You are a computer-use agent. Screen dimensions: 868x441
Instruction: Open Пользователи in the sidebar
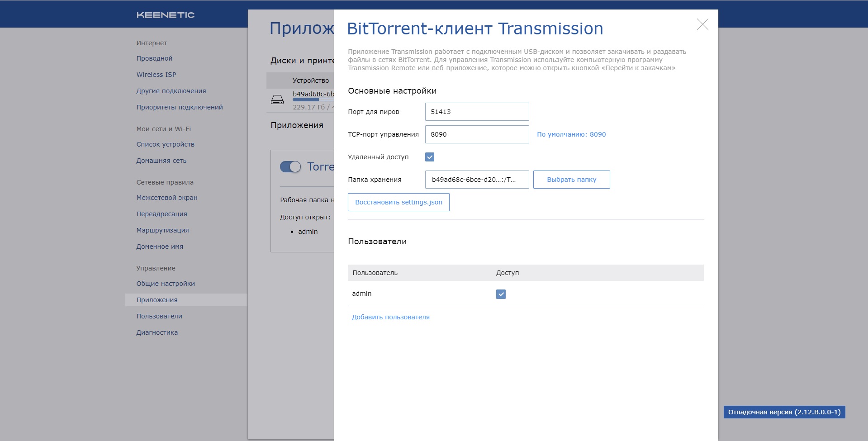point(159,316)
